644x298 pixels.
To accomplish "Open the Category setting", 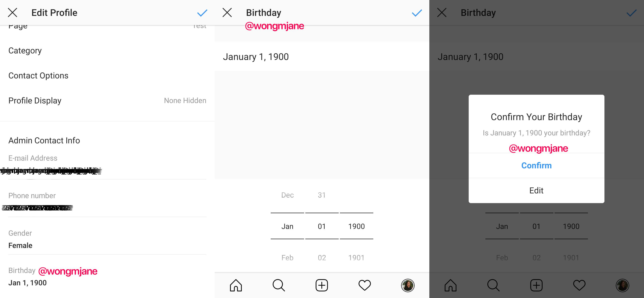I will 25,51.
